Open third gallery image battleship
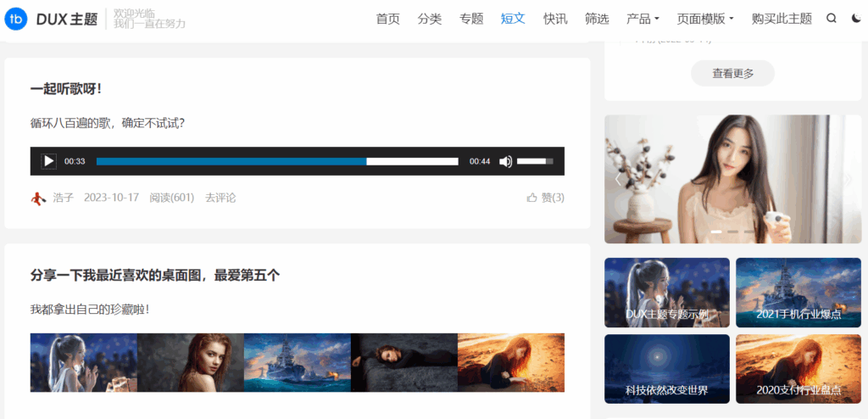The height and width of the screenshot is (419, 868). click(x=298, y=362)
